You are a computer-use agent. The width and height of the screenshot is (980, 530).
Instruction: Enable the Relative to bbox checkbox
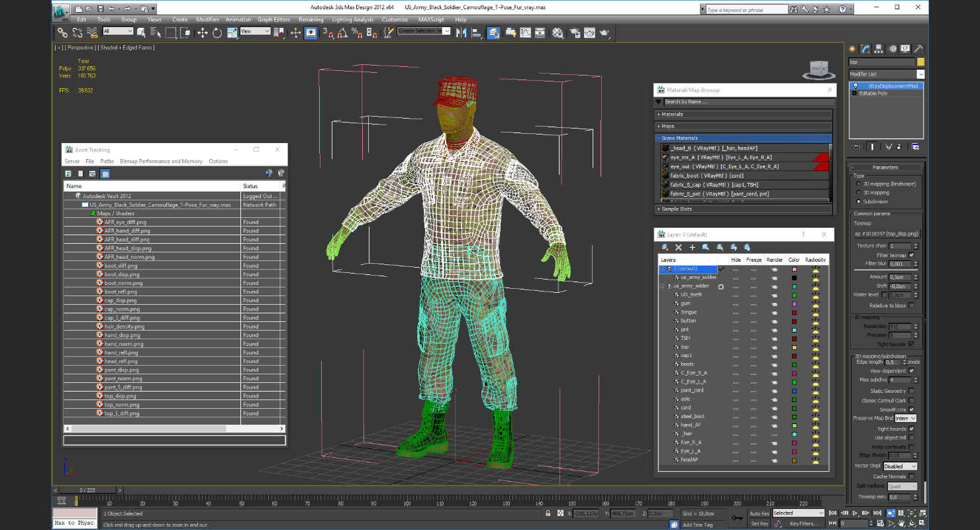[x=911, y=305]
